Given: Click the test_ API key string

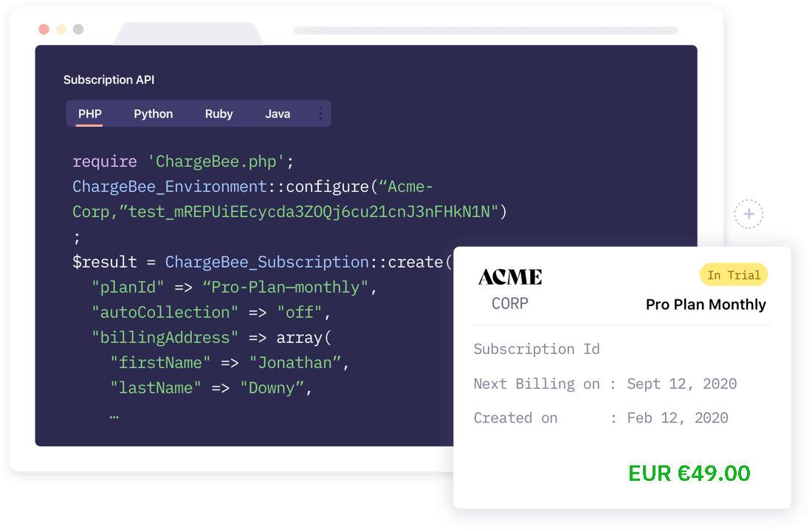Looking at the screenshot, I should (x=309, y=211).
